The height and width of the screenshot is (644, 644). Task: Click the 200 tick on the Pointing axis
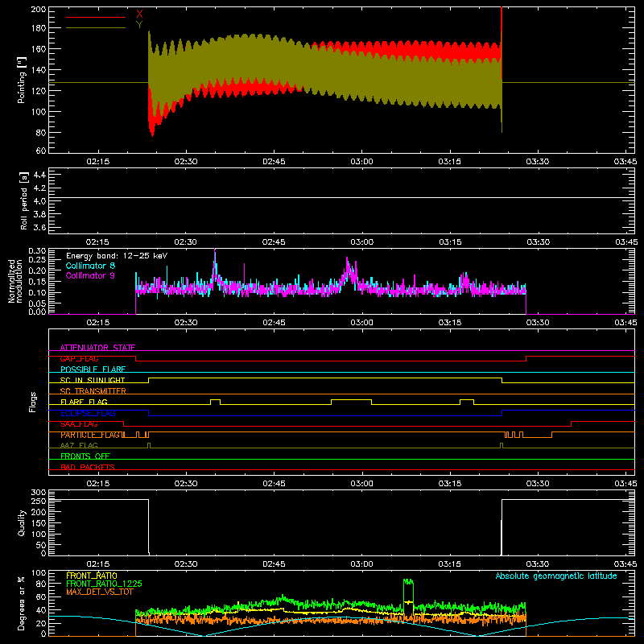point(38,9)
